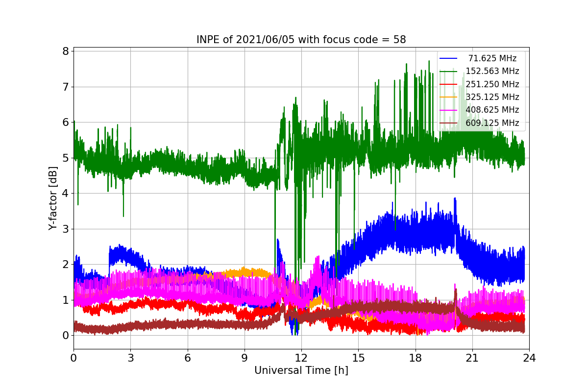Click the 71.625 MHz legend label
Image resolution: width=588 pixels, height=392 pixels.
tap(492, 58)
